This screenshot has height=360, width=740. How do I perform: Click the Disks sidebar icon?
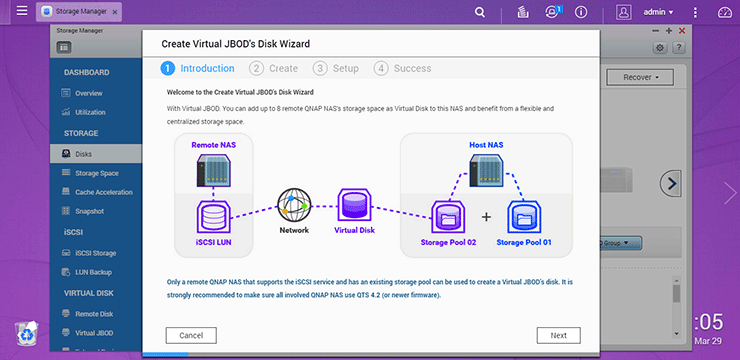[x=66, y=154]
